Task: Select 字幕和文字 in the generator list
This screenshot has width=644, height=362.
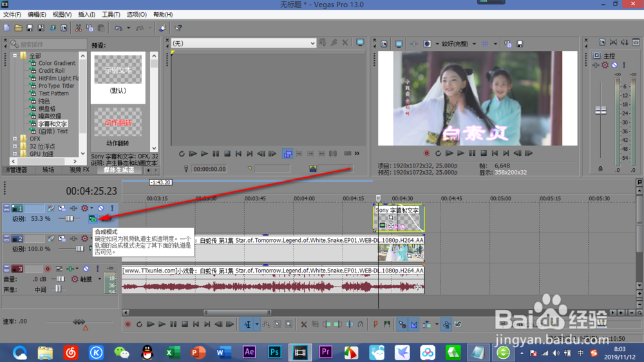Action: click(53, 124)
